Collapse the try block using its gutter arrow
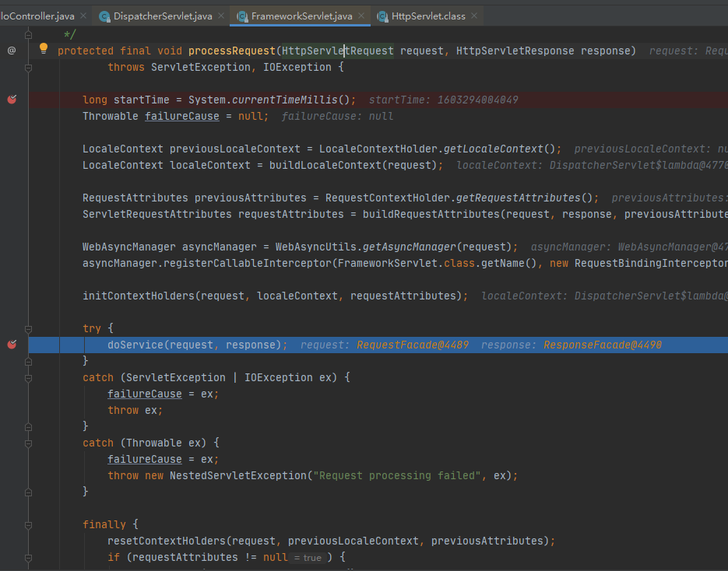The image size is (728, 571). pyautogui.click(x=29, y=328)
